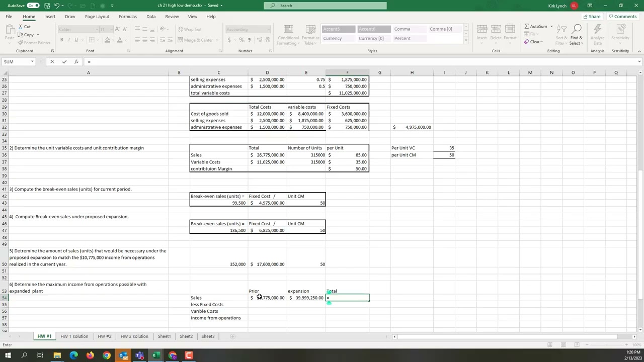Apply the Percent number style icon
Image resolution: width=644 pixels, height=362 pixels.
point(242,40)
